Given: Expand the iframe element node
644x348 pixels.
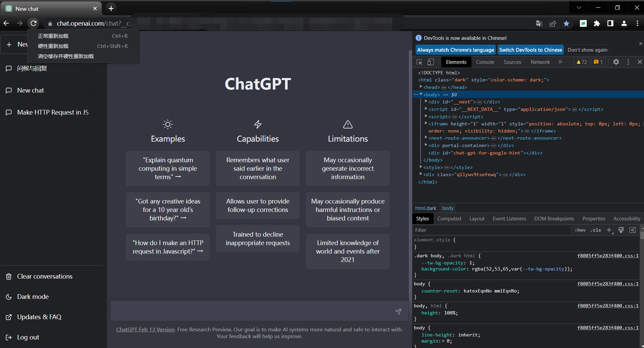Looking at the screenshot, I should 426,124.
